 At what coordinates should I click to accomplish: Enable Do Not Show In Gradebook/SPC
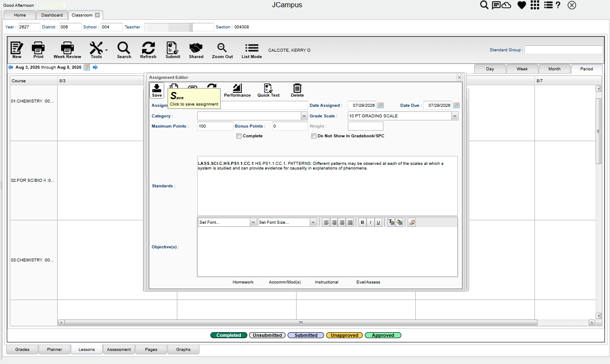314,136
